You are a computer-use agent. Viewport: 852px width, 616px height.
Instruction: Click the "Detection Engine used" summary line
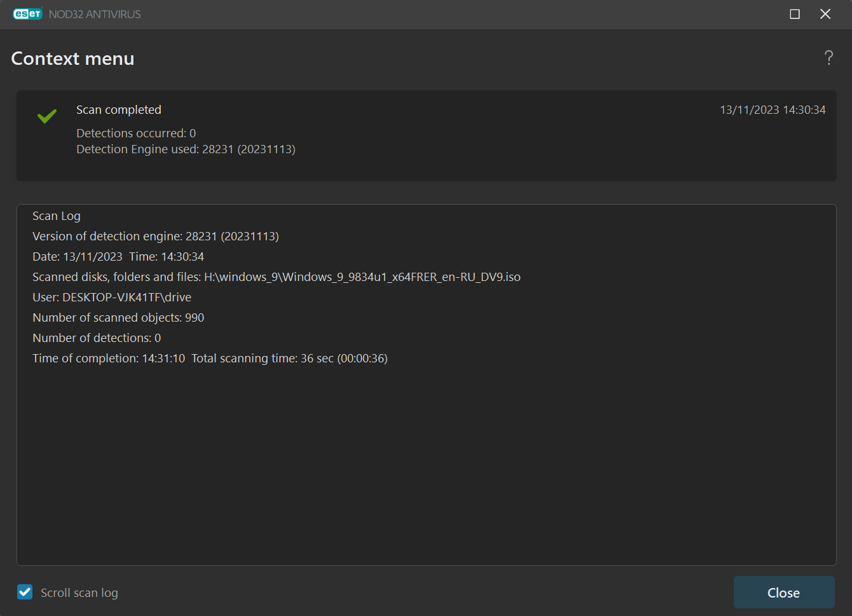186,149
